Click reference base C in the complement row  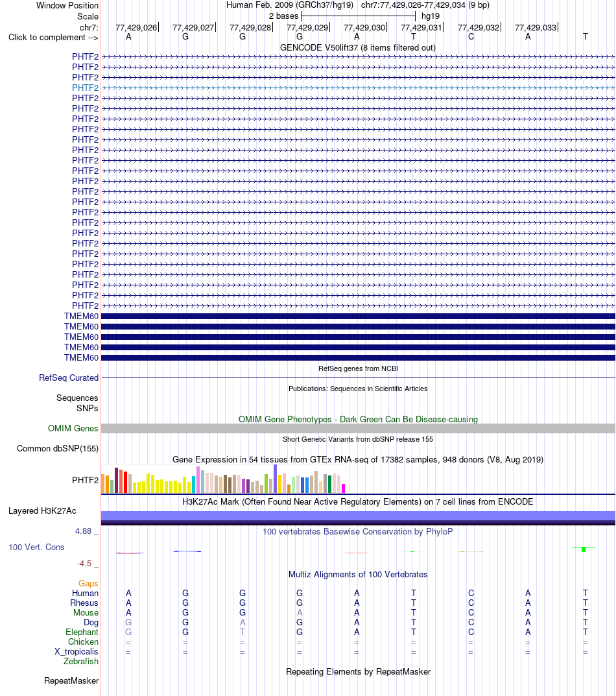(471, 37)
